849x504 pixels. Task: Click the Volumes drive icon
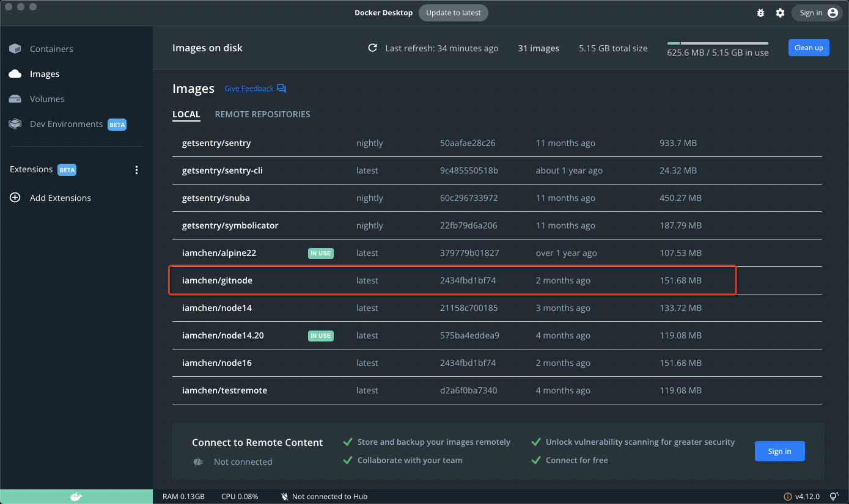tap(15, 99)
